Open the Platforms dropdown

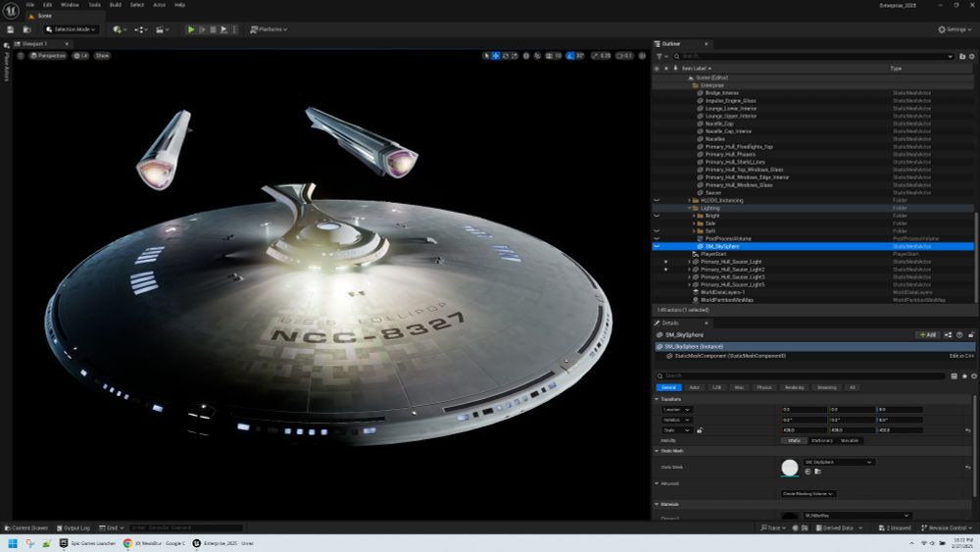(x=269, y=29)
